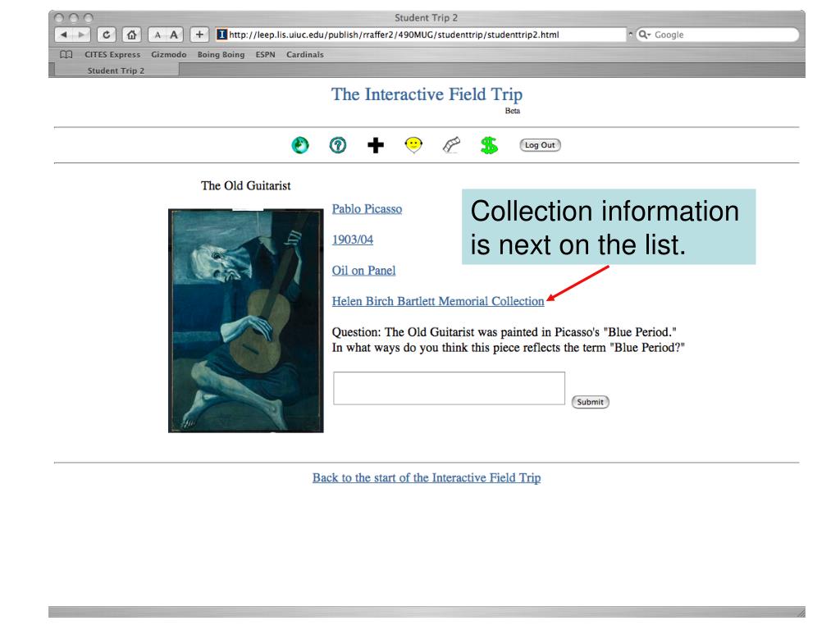The height and width of the screenshot is (630, 840).
Task: Click The Interactive Field Trip heading
Action: [427, 94]
